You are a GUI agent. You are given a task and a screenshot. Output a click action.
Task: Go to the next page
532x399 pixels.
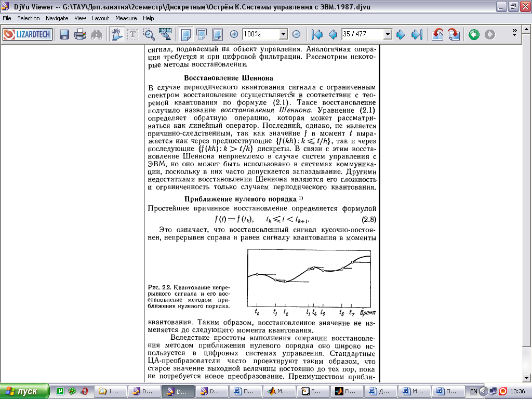pyautogui.click(x=401, y=34)
